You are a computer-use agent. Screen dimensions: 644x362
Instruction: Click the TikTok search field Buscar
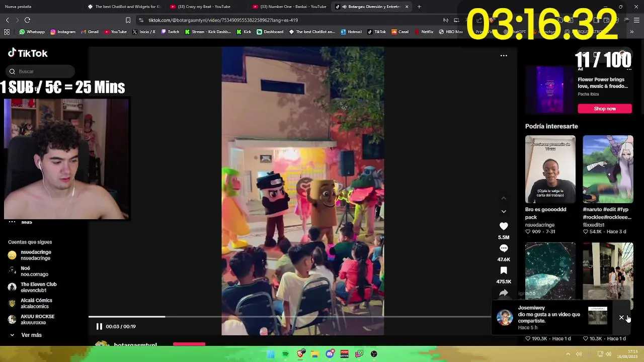[41, 71]
